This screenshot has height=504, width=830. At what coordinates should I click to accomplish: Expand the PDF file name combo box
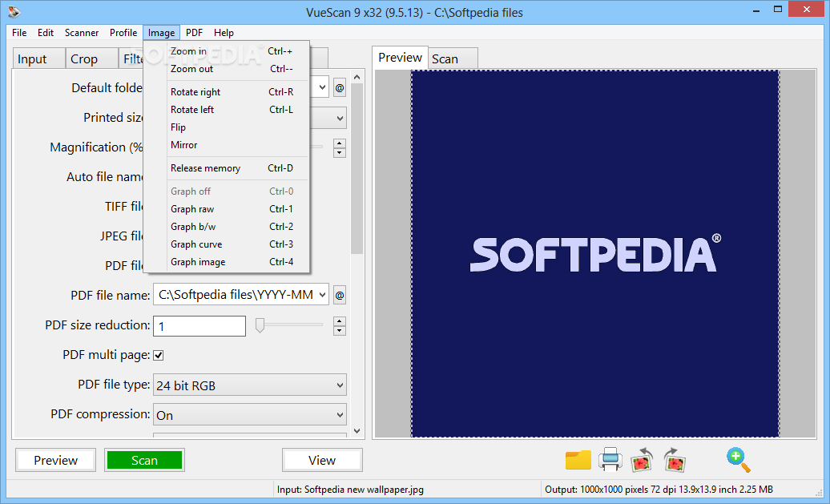322,294
